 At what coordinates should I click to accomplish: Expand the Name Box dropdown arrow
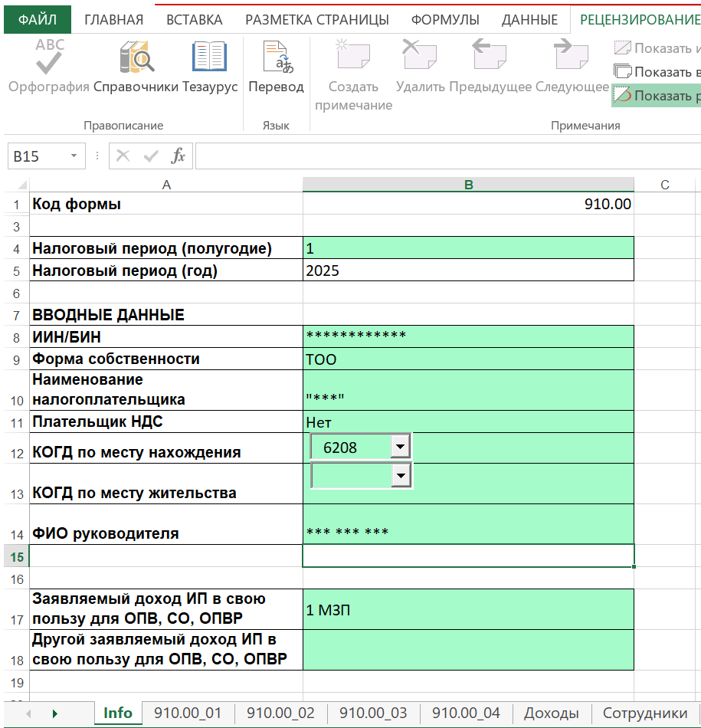tap(74, 156)
